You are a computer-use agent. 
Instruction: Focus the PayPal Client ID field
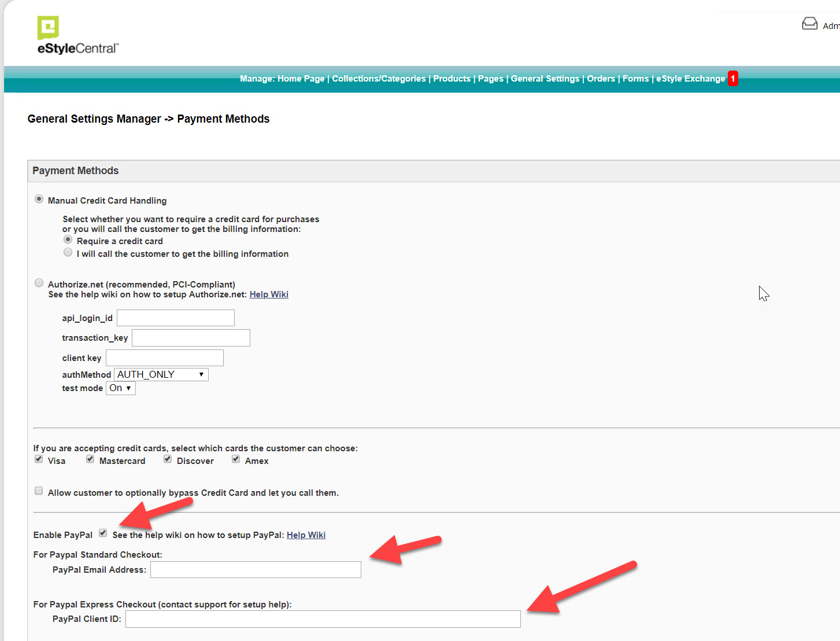[323, 619]
